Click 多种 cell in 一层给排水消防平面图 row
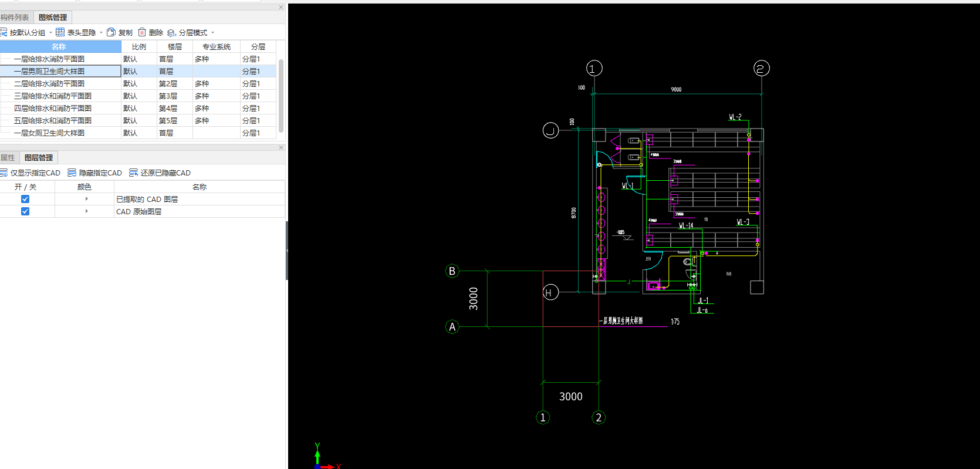This screenshot has width=980, height=469. click(x=217, y=59)
